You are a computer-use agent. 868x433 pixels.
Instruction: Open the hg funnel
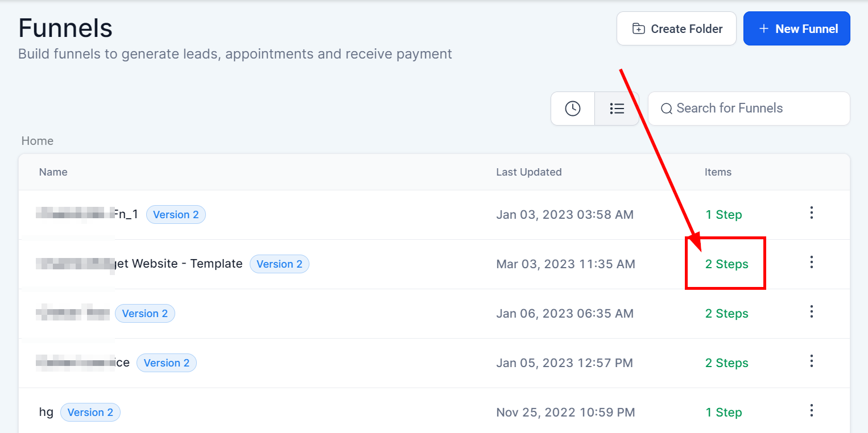[x=46, y=412]
